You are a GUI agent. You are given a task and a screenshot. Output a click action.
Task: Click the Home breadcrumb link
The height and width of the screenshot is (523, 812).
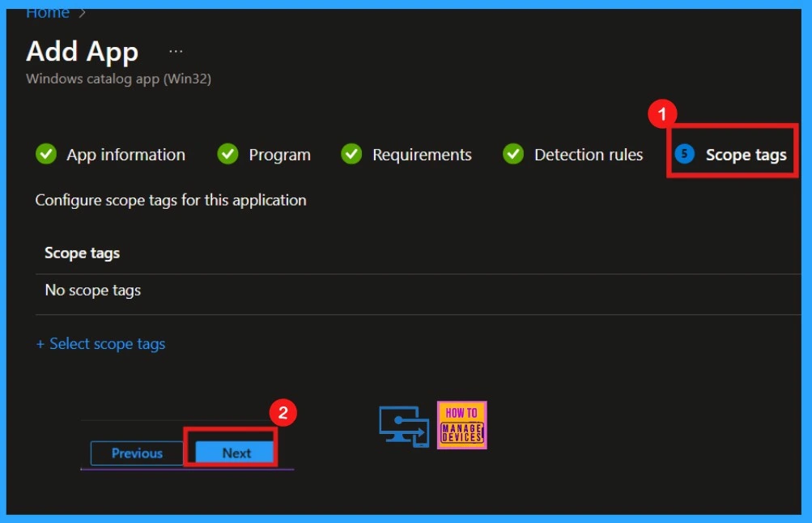click(x=47, y=13)
